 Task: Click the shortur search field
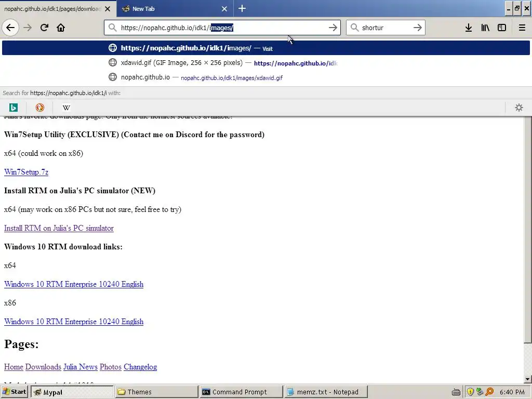[x=385, y=28]
